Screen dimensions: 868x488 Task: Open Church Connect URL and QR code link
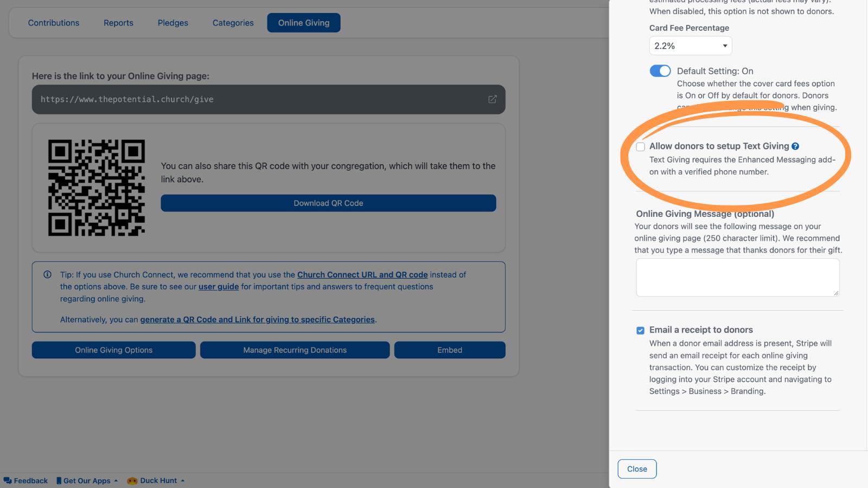(362, 275)
